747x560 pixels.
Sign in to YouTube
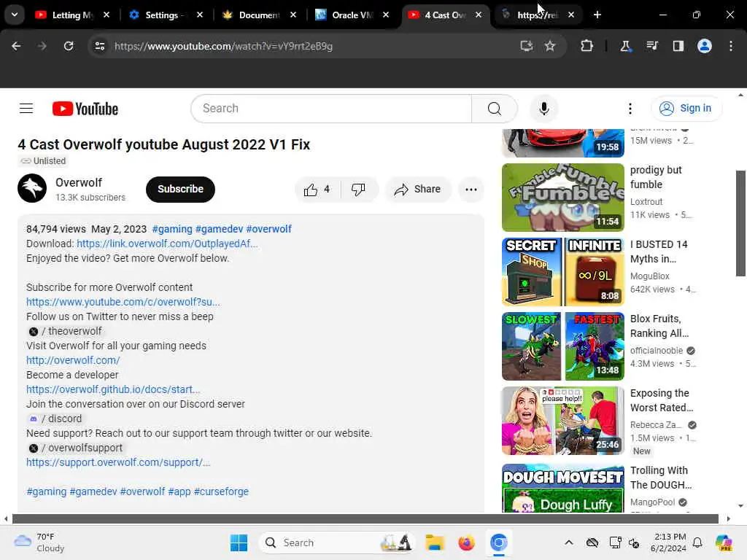[x=686, y=109]
